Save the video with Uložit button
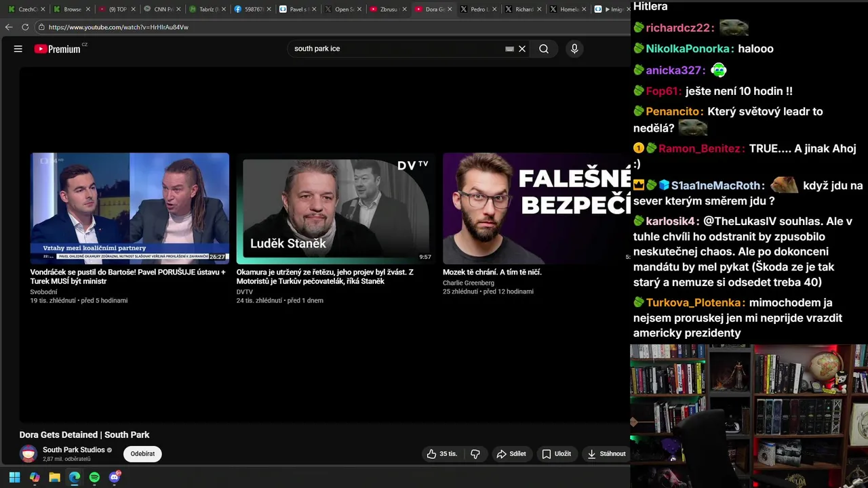This screenshot has height=488, width=868. pos(556,454)
